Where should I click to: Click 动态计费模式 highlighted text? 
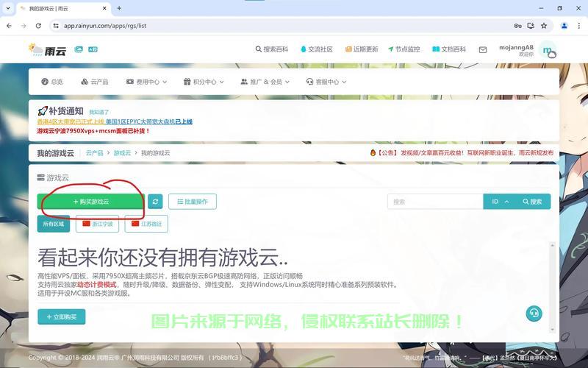(97, 285)
